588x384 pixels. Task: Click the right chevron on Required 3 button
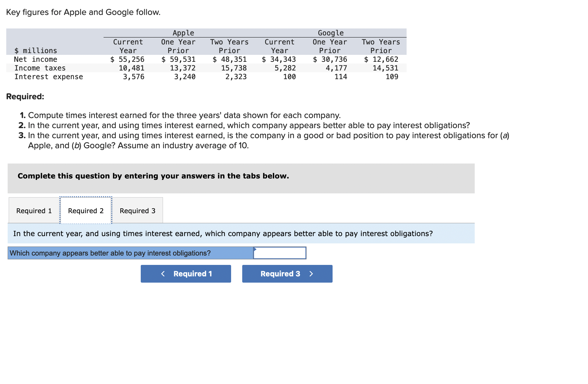click(x=311, y=274)
